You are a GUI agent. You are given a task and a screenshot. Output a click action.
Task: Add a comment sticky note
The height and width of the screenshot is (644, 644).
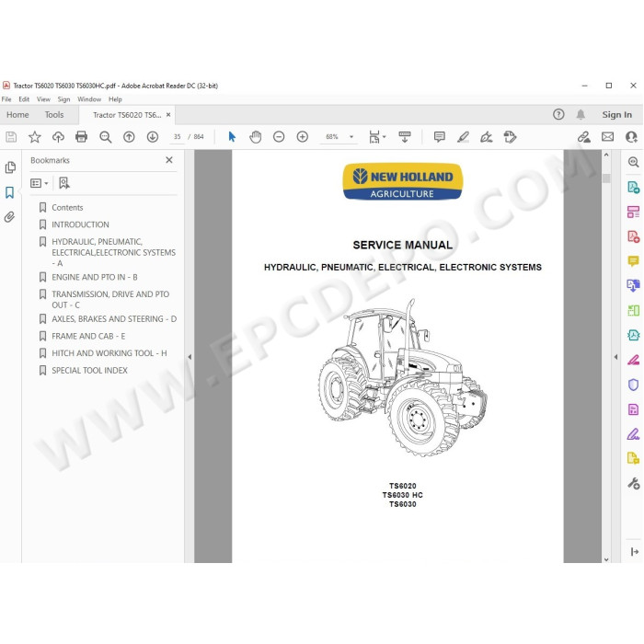(440, 137)
